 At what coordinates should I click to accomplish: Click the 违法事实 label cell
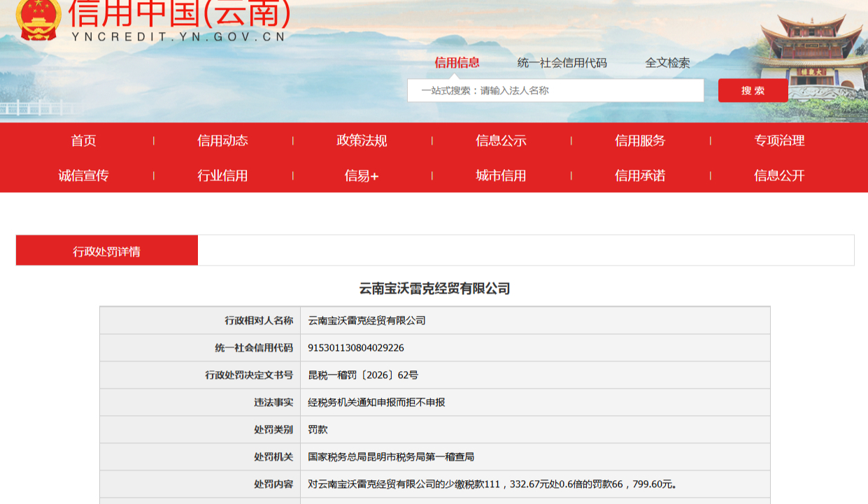[x=200, y=402]
